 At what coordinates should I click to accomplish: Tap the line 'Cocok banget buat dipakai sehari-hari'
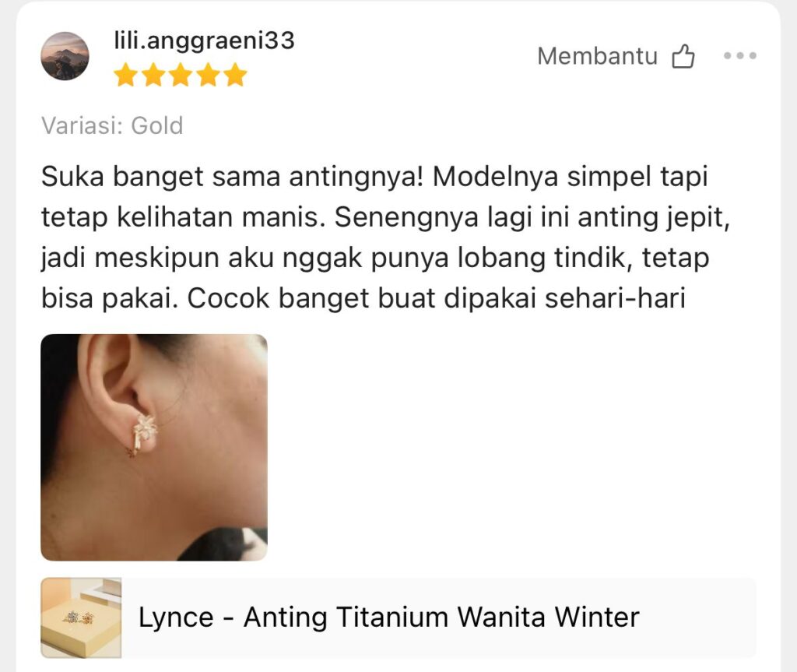point(437,298)
